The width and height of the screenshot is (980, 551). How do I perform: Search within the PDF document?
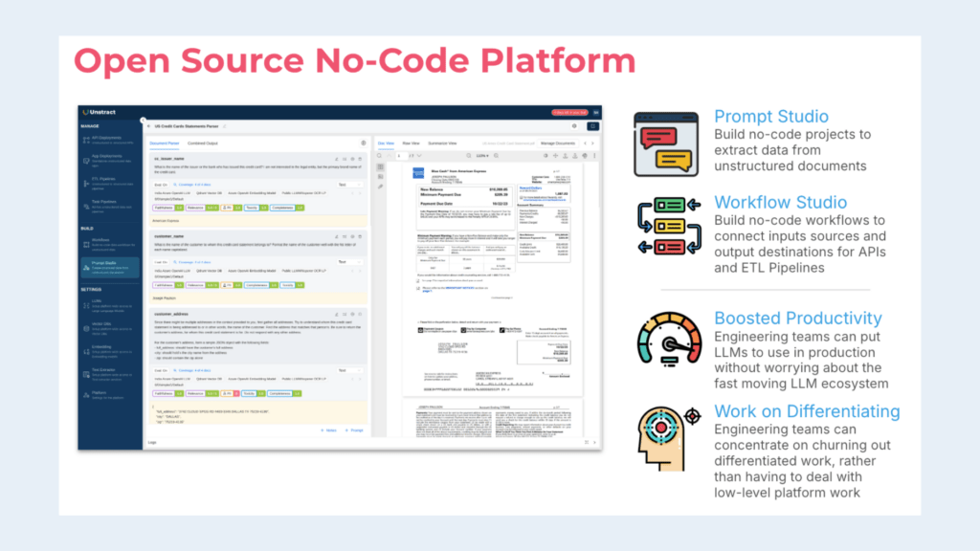click(467, 156)
